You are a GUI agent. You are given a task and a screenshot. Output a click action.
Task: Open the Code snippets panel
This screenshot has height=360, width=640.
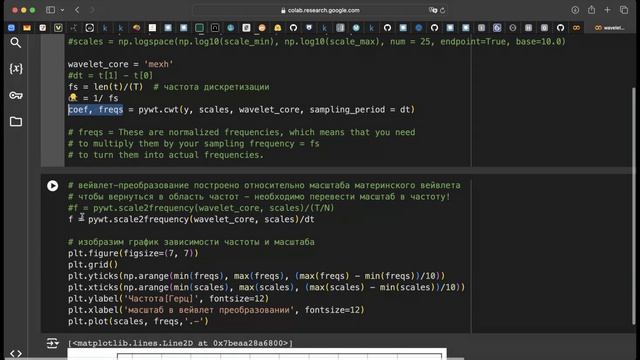click(16, 353)
